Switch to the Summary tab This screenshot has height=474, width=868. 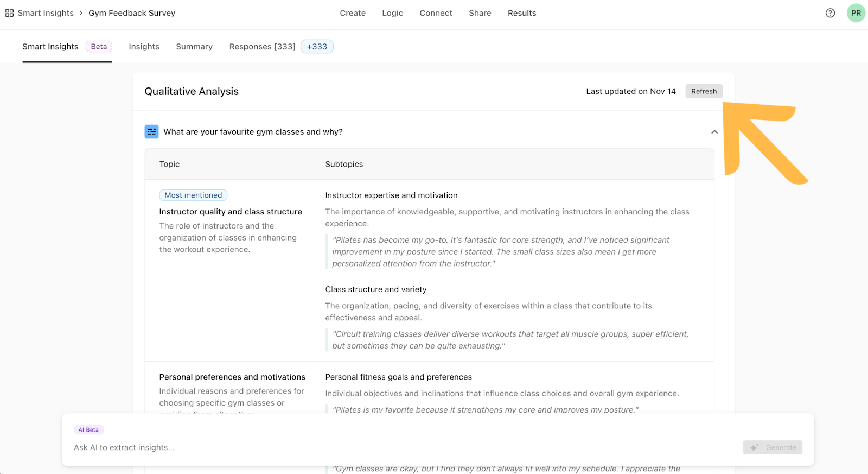pyautogui.click(x=194, y=47)
